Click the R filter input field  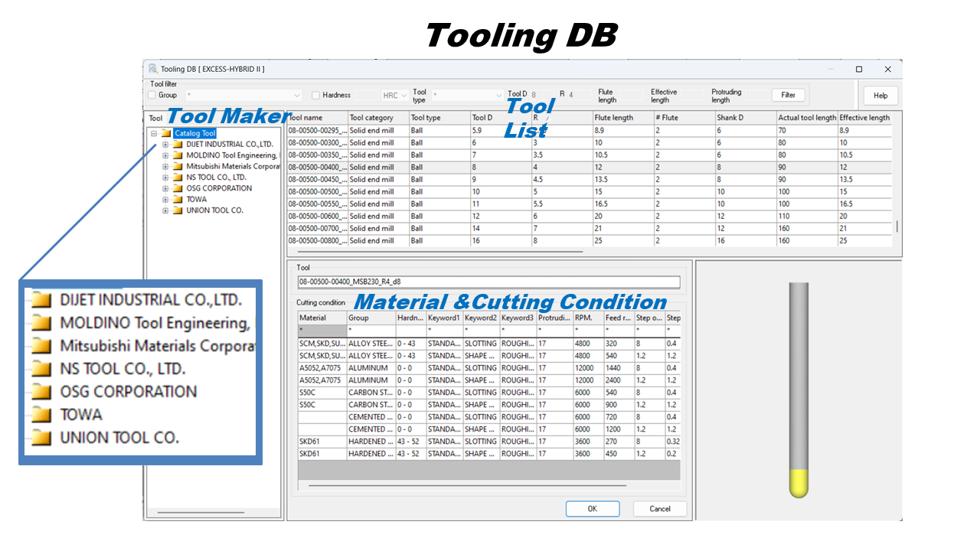pos(579,96)
